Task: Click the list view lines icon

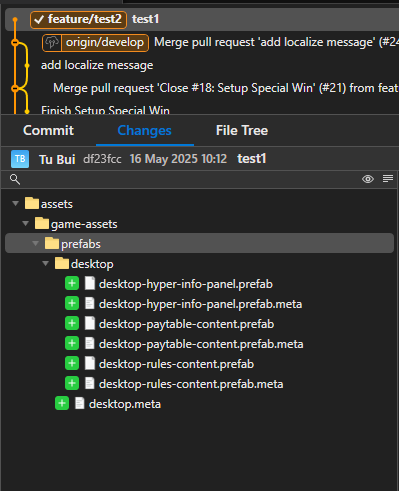Action: click(388, 179)
